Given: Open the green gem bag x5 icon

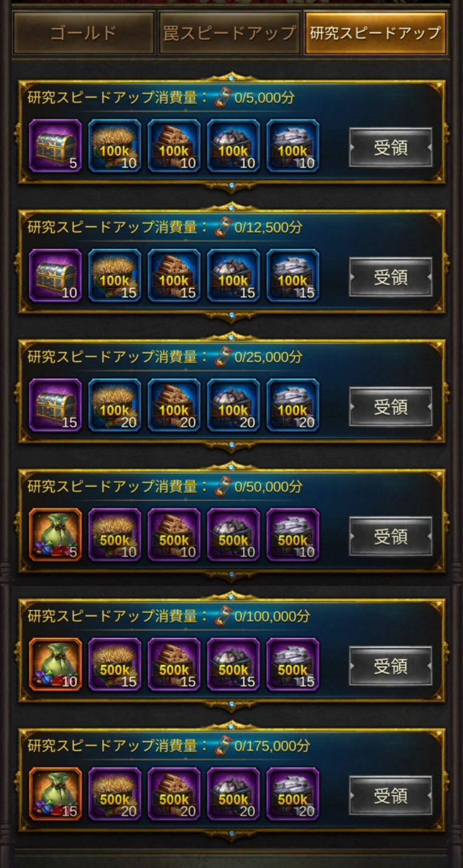Looking at the screenshot, I should pyautogui.click(x=55, y=535).
